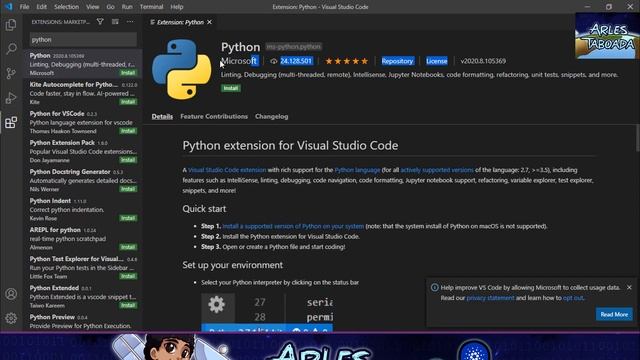Select Python Preview in the extensions list
The width and height of the screenshot is (640, 360).
pos(83,321)
